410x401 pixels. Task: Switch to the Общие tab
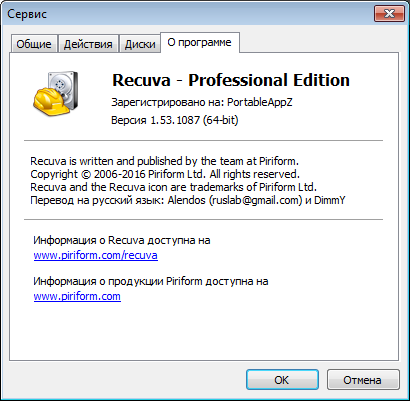tap(34, 44)
